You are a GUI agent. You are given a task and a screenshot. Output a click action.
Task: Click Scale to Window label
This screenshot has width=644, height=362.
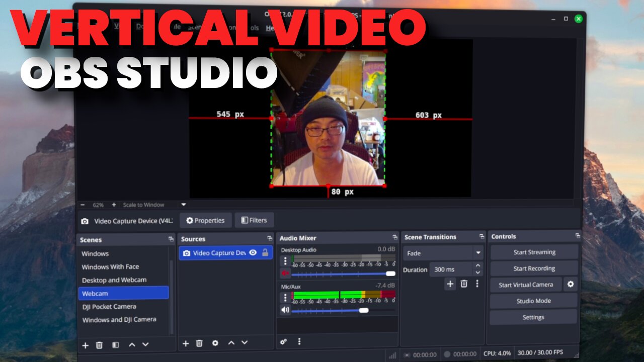[x=144, y=205]
